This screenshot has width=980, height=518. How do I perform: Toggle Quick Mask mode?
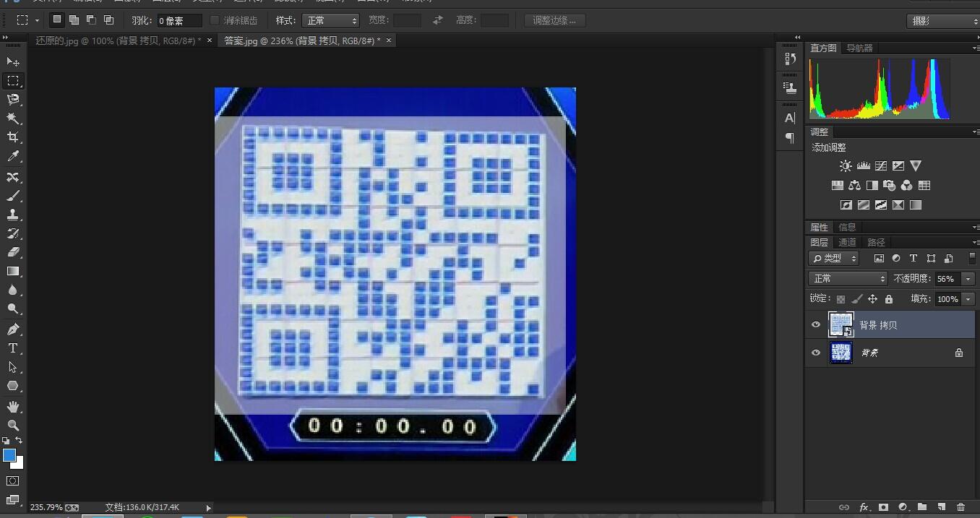pyautogui.click(x=13, y=480)
